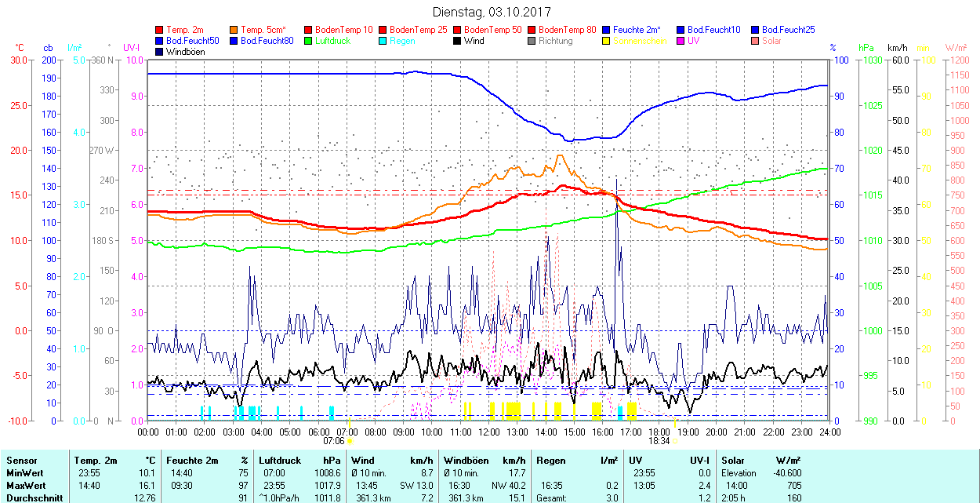Click the pink Solar legend swatch
980x503 pixels.
pyautogui.click(x=756, y=41)
